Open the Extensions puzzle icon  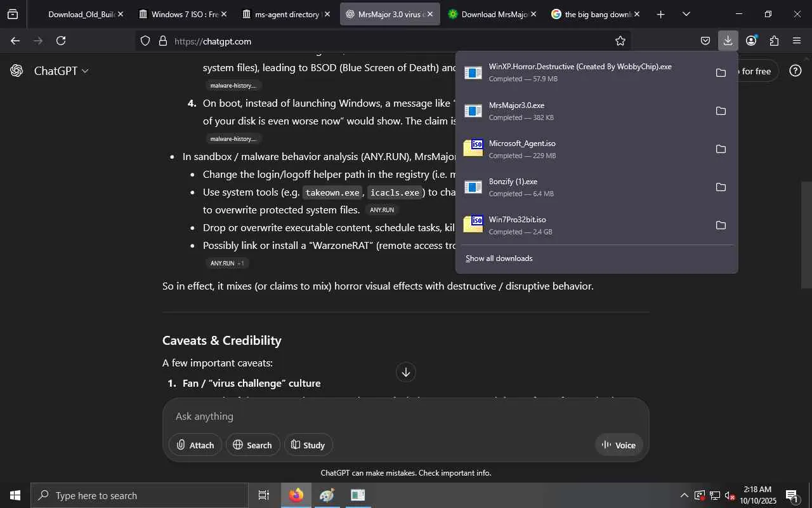(x=774, y=41)
